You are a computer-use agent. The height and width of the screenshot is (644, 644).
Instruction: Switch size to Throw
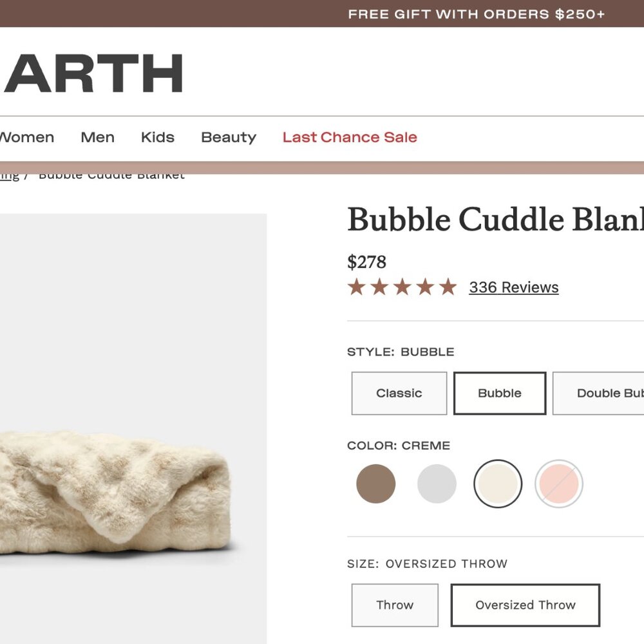tap(395, 605)
